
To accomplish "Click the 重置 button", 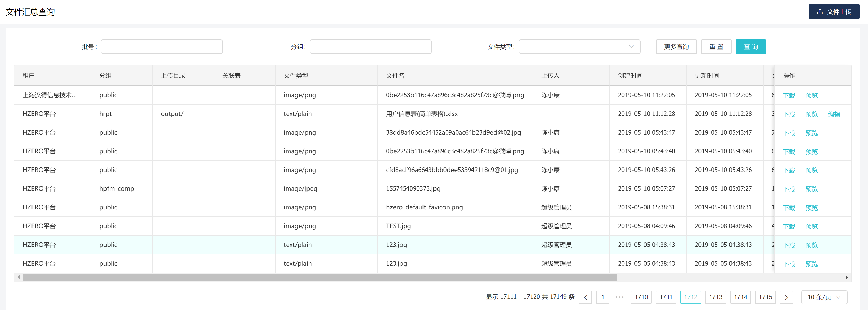I will 716,47.
